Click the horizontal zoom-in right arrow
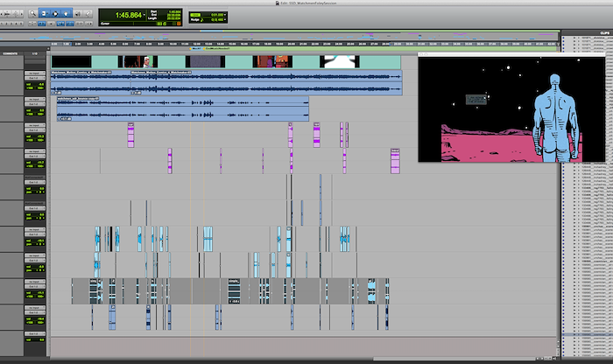The height and width of the screenshot is (364, 613). (x=22, y=14)
